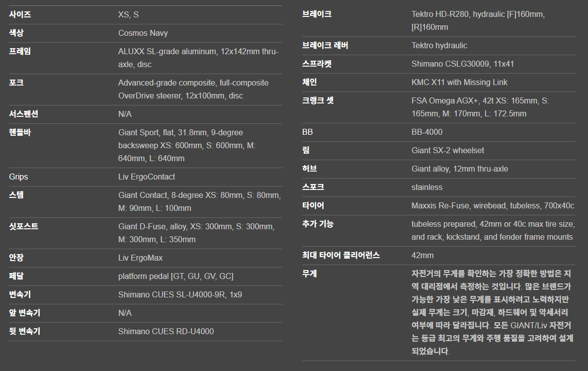
Task: Click the 'BB' label
Action: click(307, 132)
